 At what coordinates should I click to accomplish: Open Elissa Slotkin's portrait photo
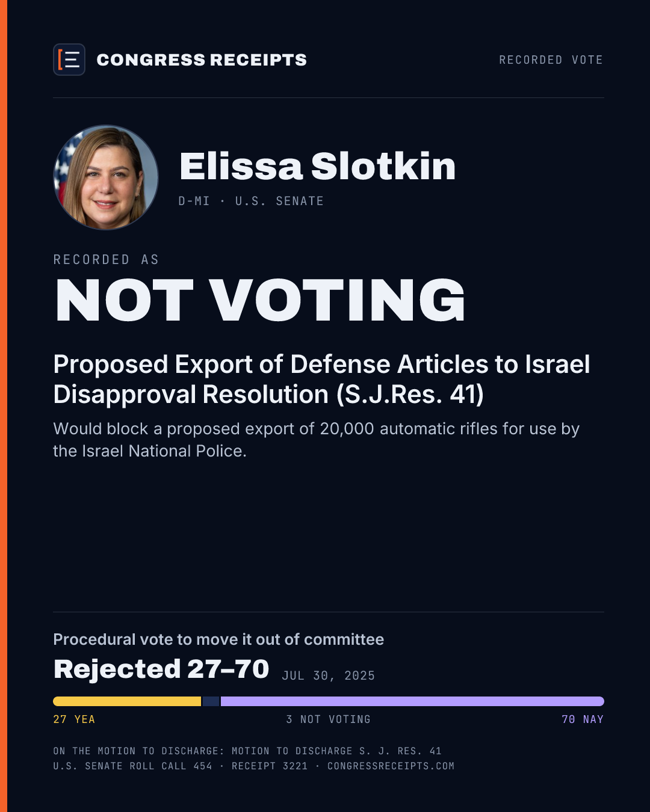106,177
